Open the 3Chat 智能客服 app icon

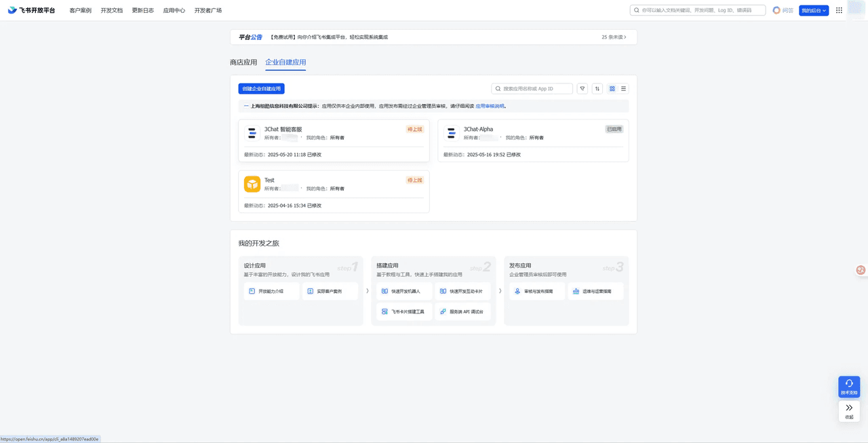(x=252, y=133)
